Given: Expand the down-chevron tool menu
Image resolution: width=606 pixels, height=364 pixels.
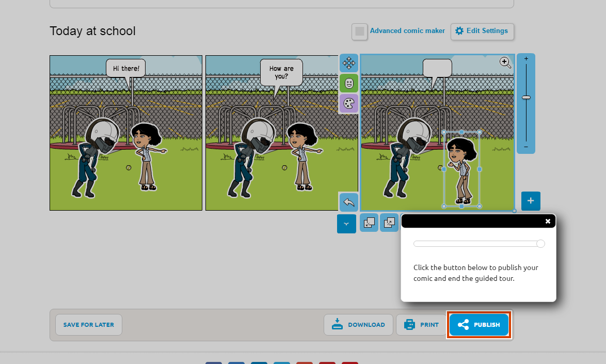Looking at the screenshot, I should coord(346,224).
